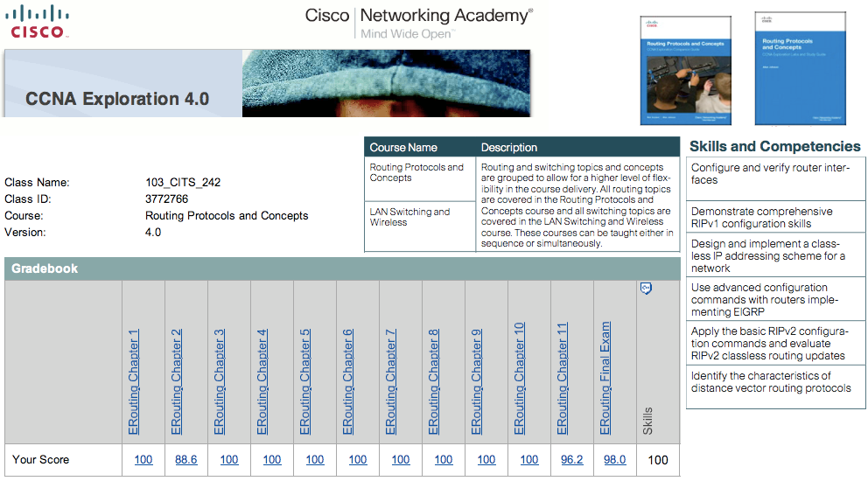Click the Cisco Networking Academy title
The image size is (868, 481).
click(x=419, y=15)
